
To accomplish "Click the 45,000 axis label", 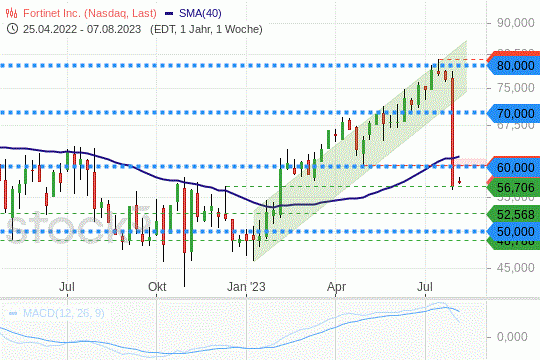I will 516,268.
